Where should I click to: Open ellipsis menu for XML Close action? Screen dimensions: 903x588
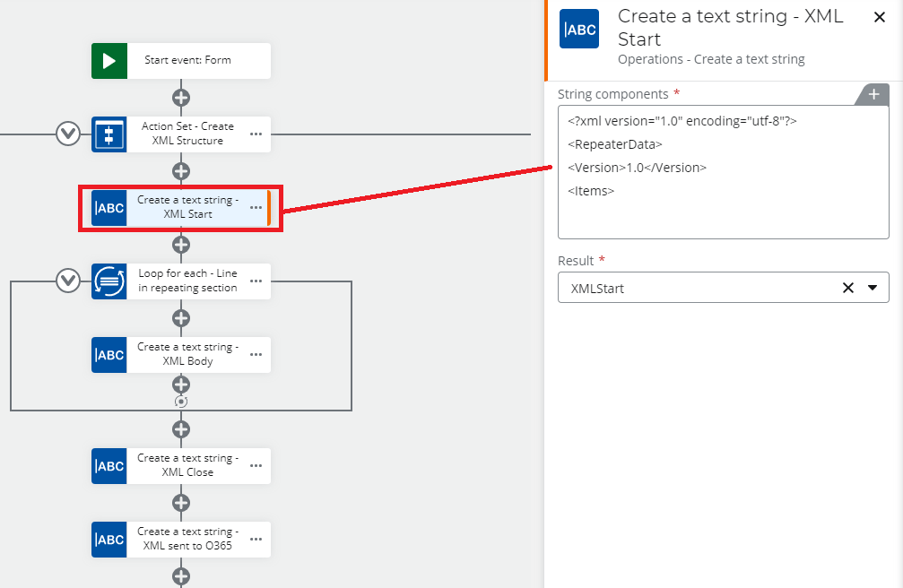click(256, 466)
